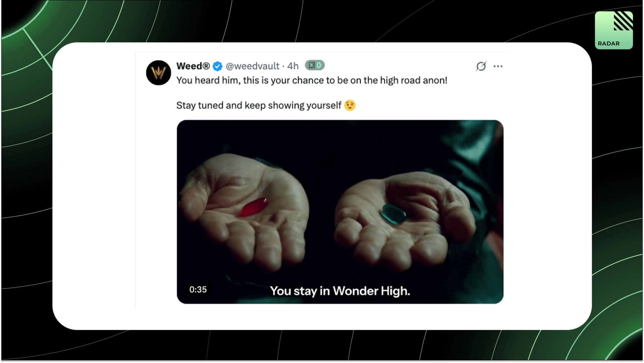Click the RADAR logo in the corner
644x363 pixels.
[x=614, y=30]
